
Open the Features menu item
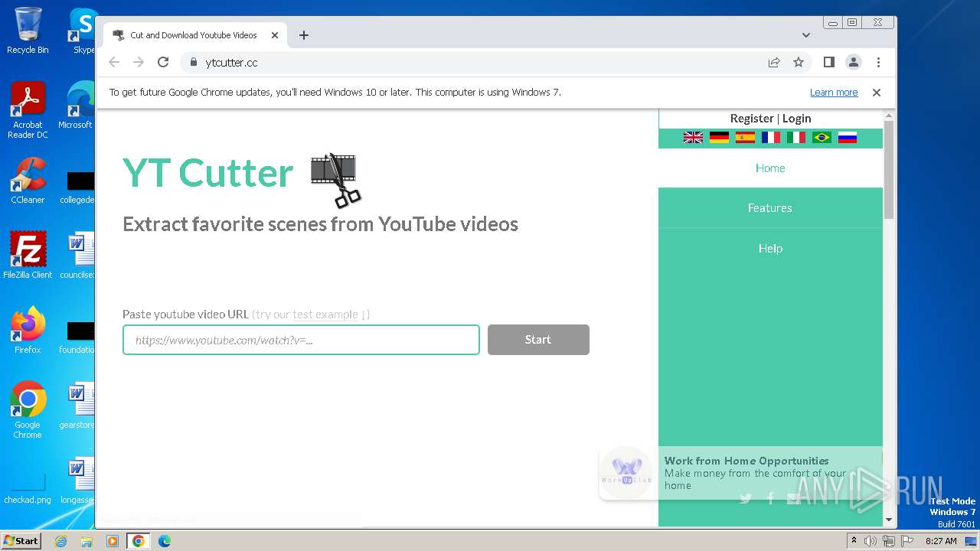coord(770,208)
